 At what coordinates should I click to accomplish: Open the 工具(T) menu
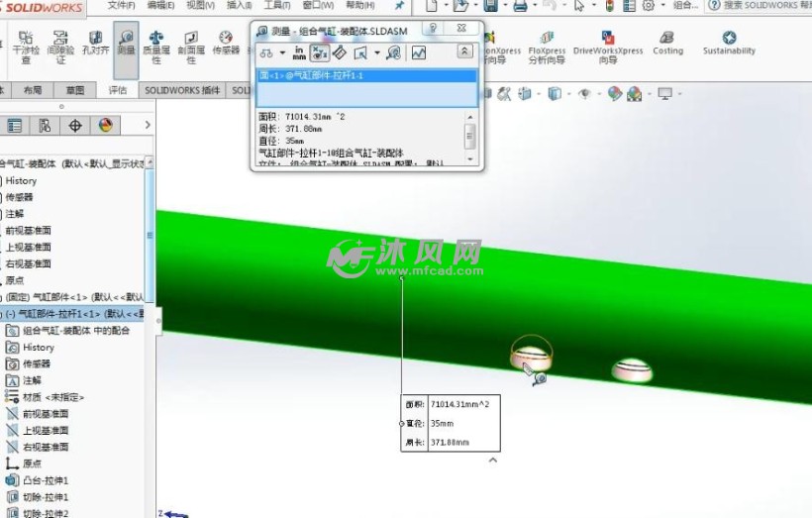point(277,5)
